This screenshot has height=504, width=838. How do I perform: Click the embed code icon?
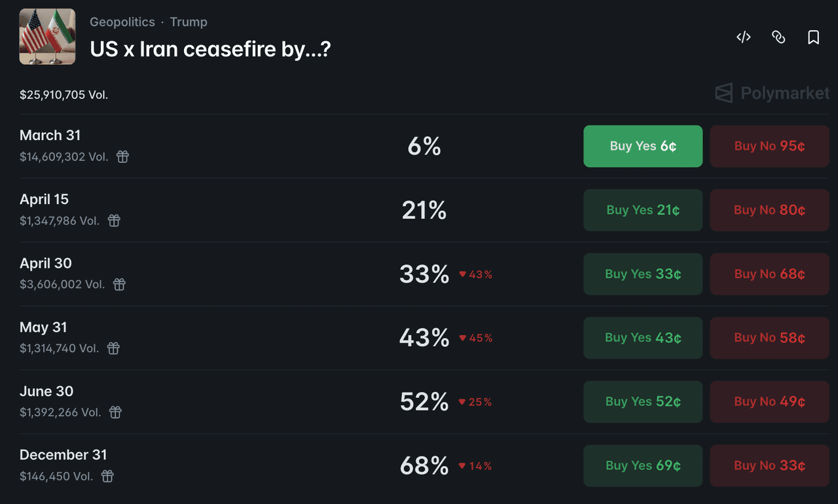pos(743,37)
